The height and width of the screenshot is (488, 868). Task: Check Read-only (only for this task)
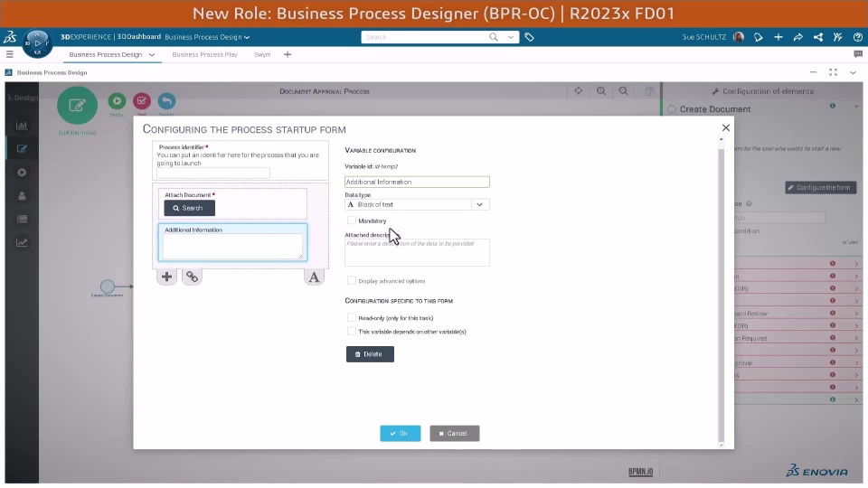(351, 317)
